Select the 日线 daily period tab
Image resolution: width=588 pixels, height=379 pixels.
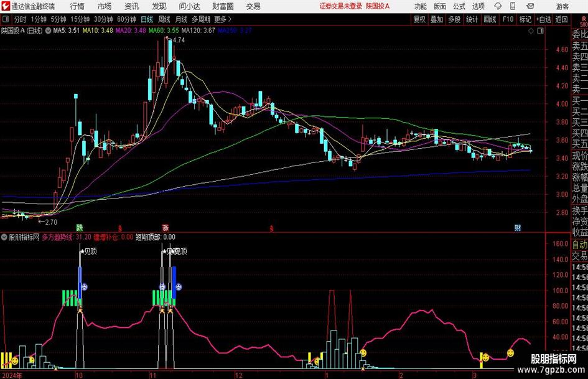click(147, 19)
